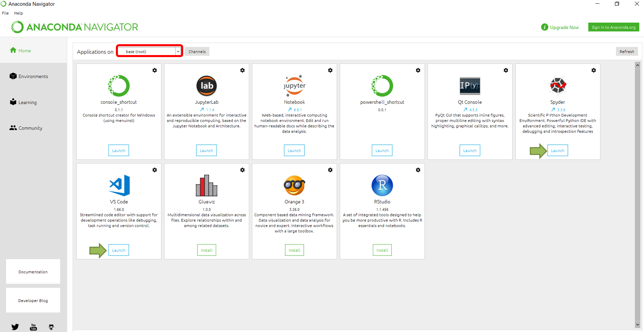Install Orange 3

294,250
